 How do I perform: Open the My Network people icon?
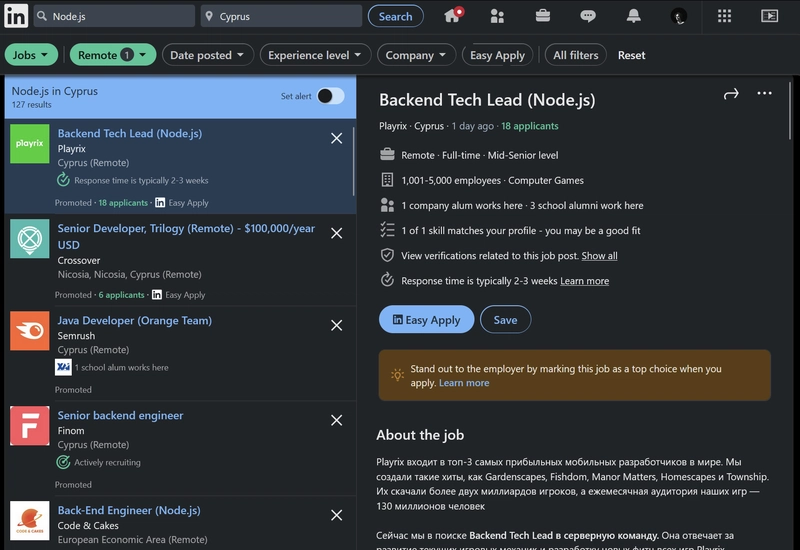tap(497, 16)
